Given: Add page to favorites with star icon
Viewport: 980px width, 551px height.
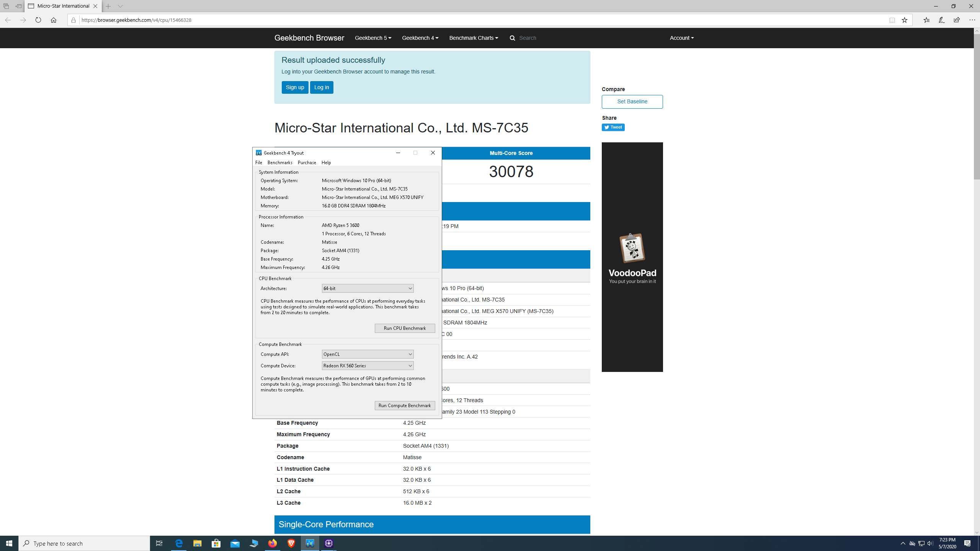Looking at the screenshot, I should click(905, 20).
